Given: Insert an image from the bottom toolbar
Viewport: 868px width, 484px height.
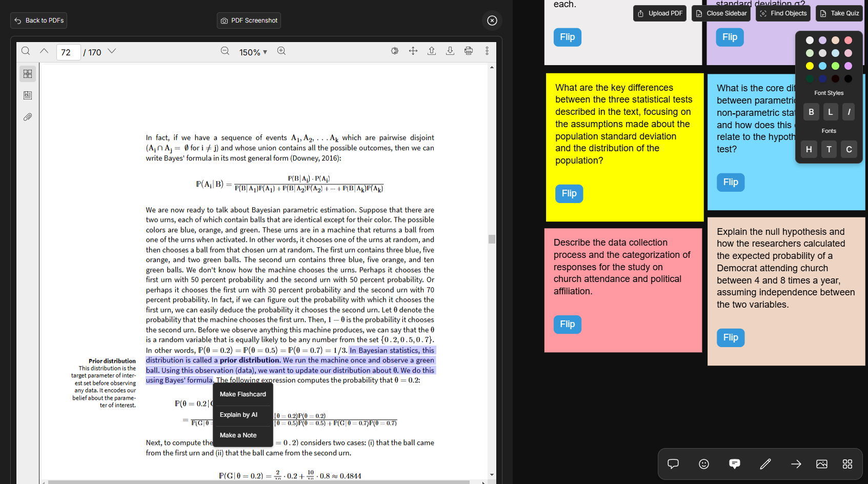Looking at the screenshot, I should pyautogui.click(x=821, y=464).
